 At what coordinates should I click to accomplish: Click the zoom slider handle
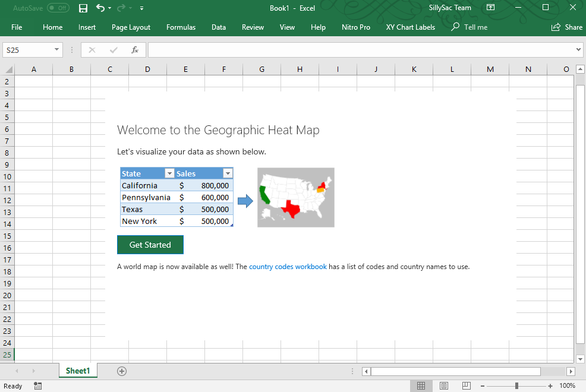pos(516,386)
